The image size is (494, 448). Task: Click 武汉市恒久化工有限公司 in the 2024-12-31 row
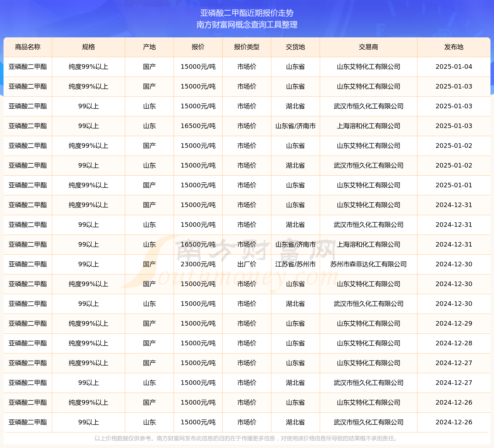pos(369,225)
